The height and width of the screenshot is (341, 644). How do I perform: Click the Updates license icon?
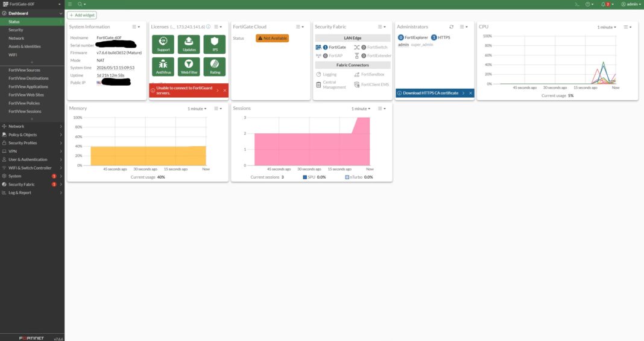[189, 44]
